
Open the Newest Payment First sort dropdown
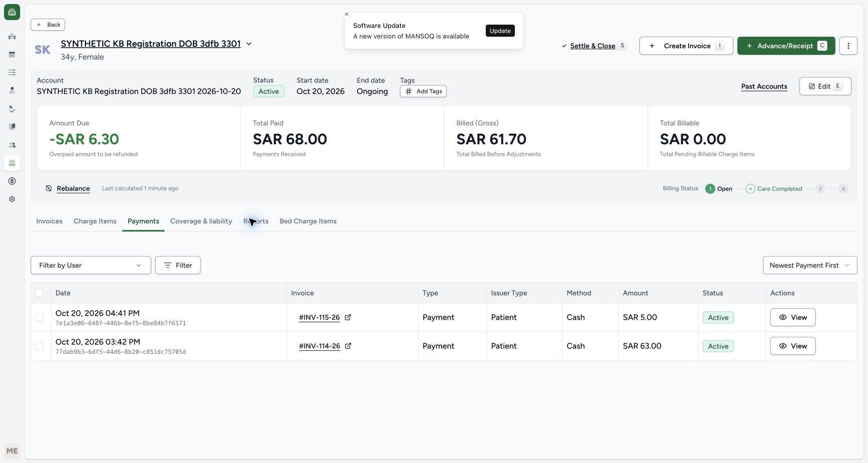(810, 265)
